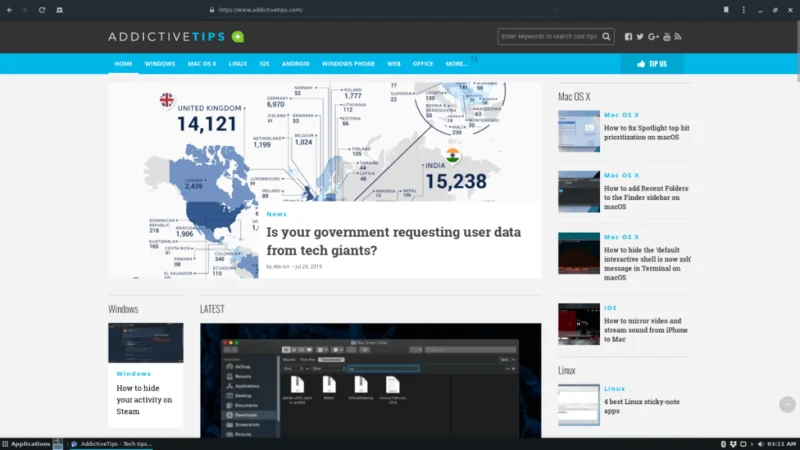Open the Applications menu in the taskbar
800x450 pixels.
[x=26, y=444]
